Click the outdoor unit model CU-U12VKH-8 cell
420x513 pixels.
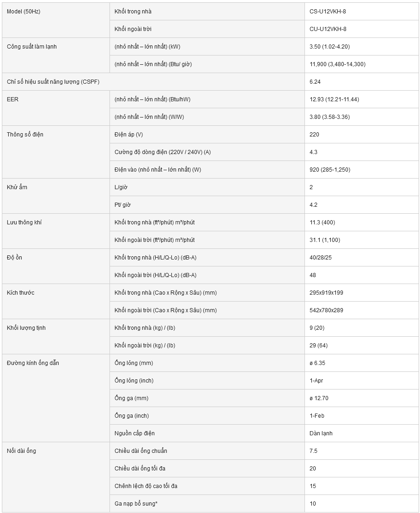328,29
